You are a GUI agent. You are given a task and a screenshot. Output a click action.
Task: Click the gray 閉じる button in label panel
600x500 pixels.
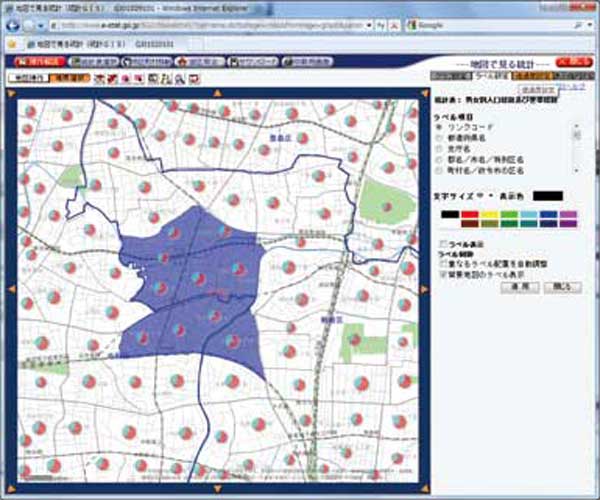562,287
